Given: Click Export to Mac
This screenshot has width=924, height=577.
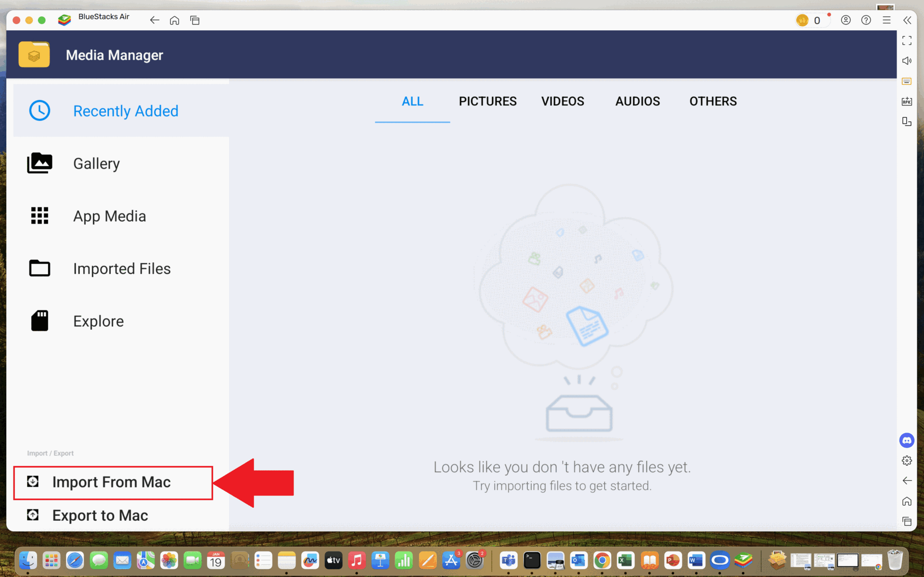Looking at the screenshot, I should (100, 515).
